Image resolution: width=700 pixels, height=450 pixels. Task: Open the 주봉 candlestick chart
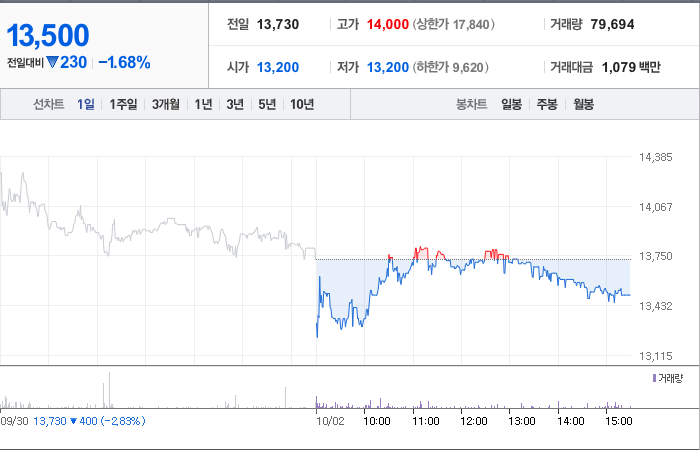pos(547,104)
